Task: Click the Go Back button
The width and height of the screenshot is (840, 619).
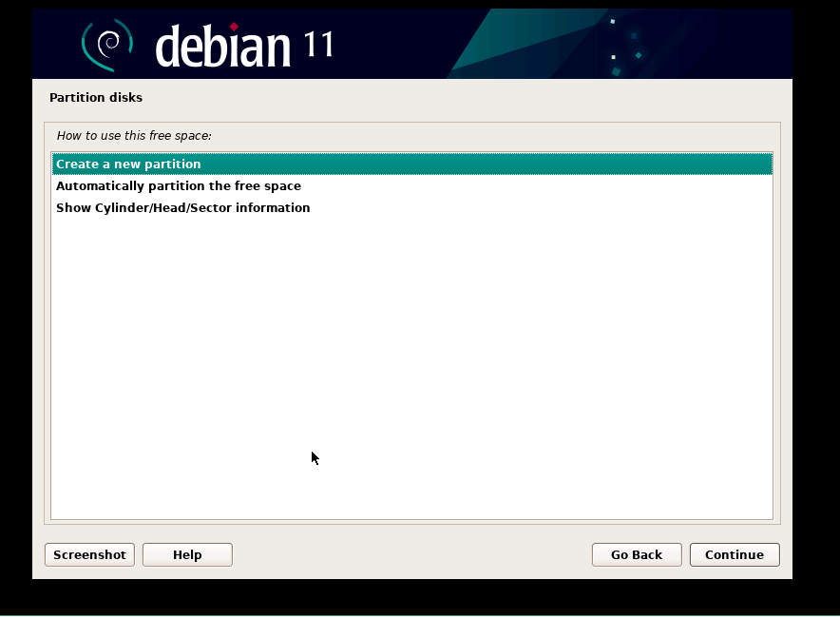Action: pyautogui.click(x=637, y=554)
